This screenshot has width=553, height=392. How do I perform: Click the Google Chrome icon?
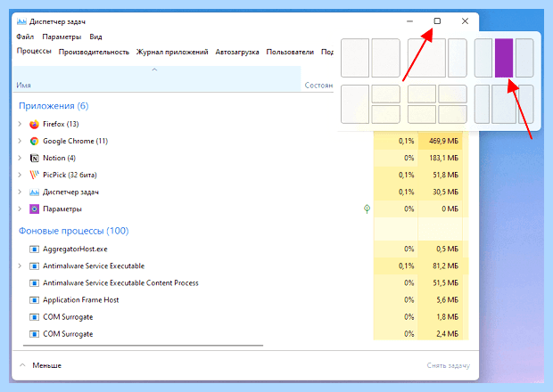point(34,141)
